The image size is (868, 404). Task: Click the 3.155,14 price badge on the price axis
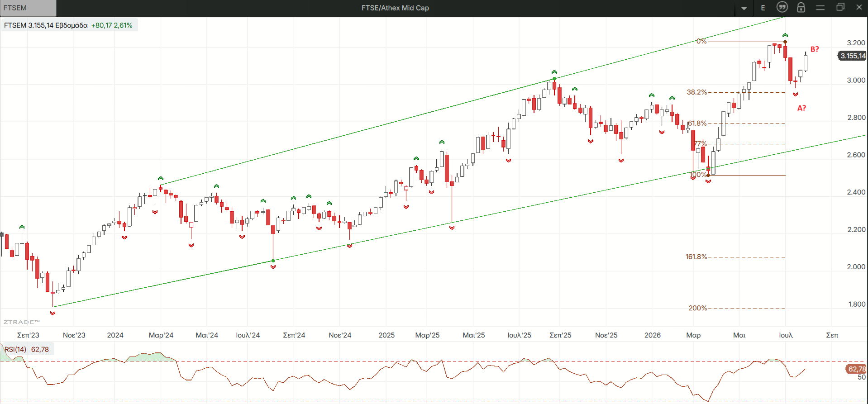click(x=852, y=56)
